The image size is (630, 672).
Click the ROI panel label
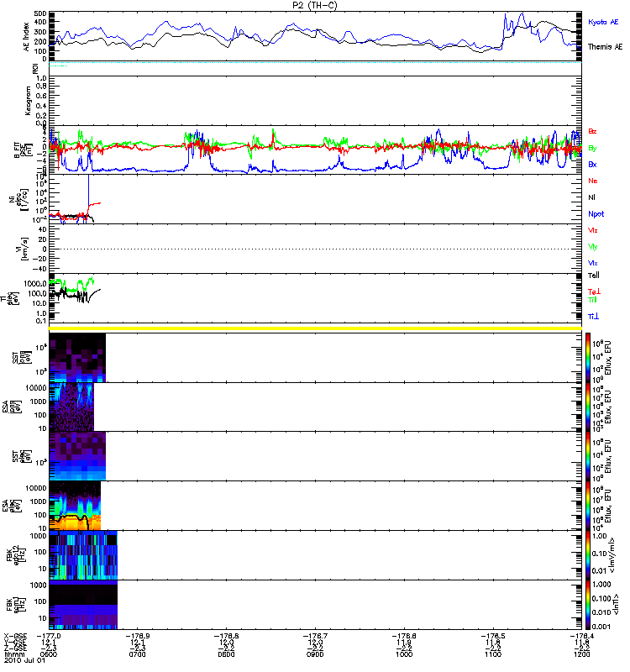pyautogui.click(x=35, y=69)
